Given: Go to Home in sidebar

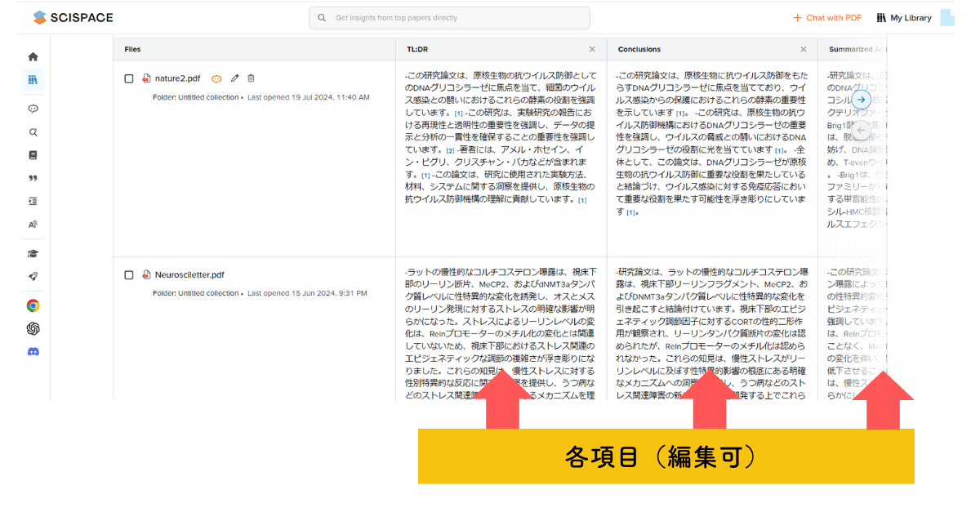Looking at the screenshot, I should 33,56.
